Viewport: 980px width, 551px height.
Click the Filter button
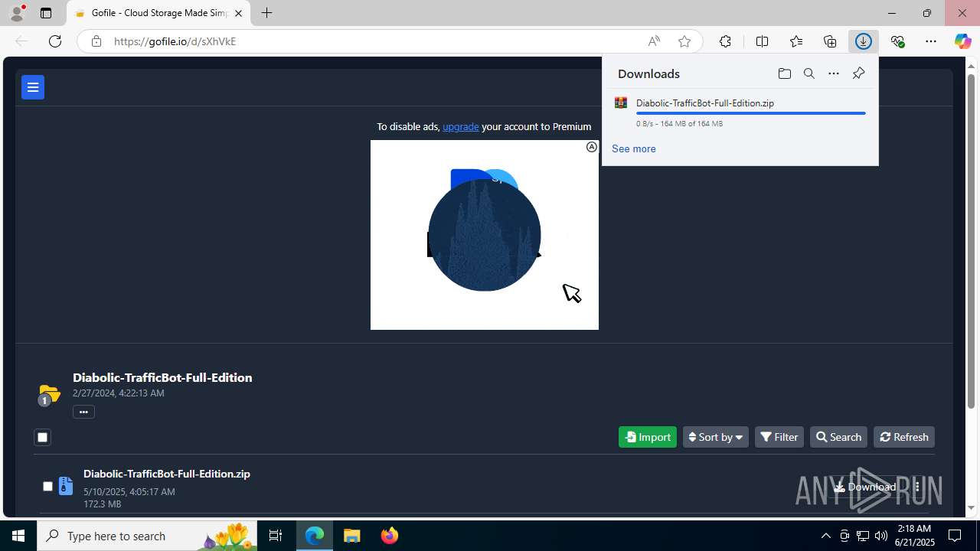pyautogui.click(x=779, y=437)
